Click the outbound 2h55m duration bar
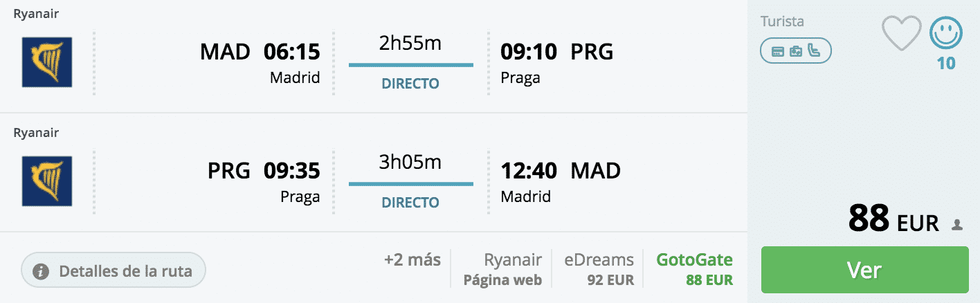This screenshot has height=303, width=980. (x=410, y=64)
